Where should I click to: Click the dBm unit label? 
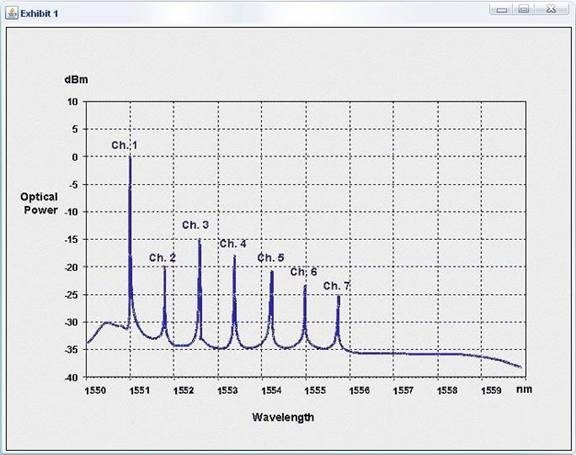tap(76, 80)
